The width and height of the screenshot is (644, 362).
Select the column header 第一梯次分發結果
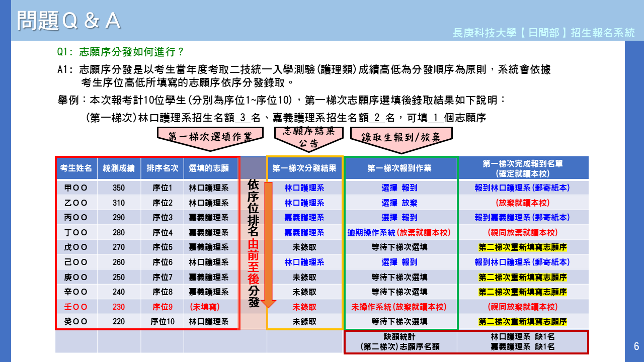pos(304,168)
